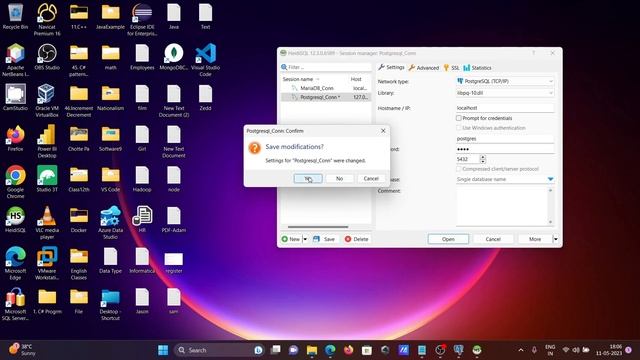640x360 pixels.
Task: Open OBS Studio desktop shortcut
Action: [47, 57]
